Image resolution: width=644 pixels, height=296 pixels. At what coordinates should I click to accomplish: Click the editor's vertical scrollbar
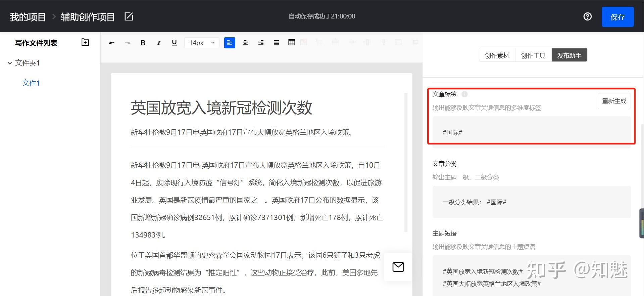pos(406,162)
